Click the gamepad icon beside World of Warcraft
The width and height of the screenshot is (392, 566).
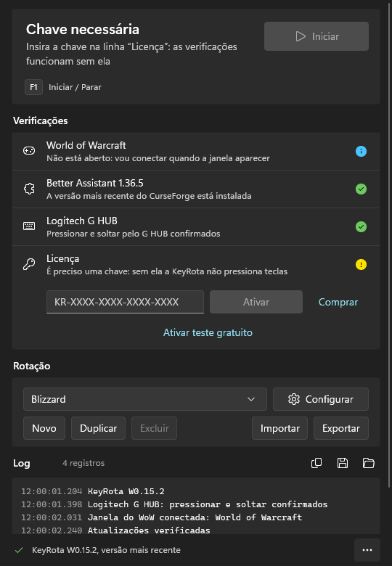29,151
